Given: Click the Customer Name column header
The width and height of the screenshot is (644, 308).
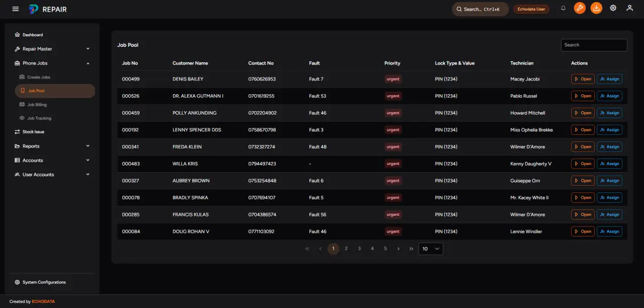Looking at the screenshot, I should (190, 63).
